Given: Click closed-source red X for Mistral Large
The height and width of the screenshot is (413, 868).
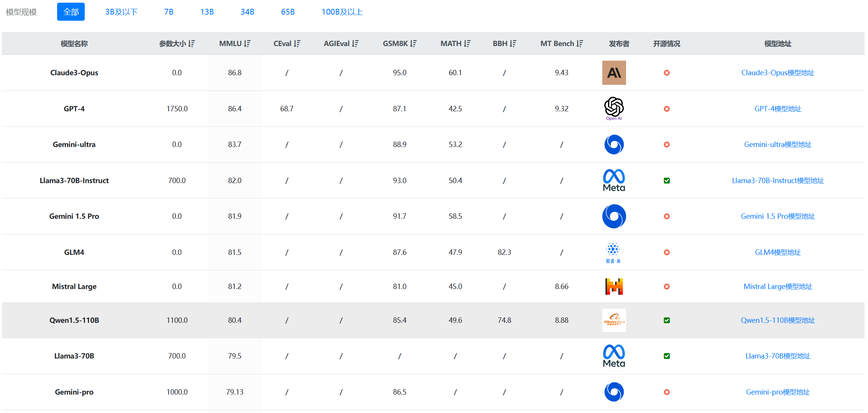Looking at the screenshot, I should pyautogui.click(x=667, y=286).
